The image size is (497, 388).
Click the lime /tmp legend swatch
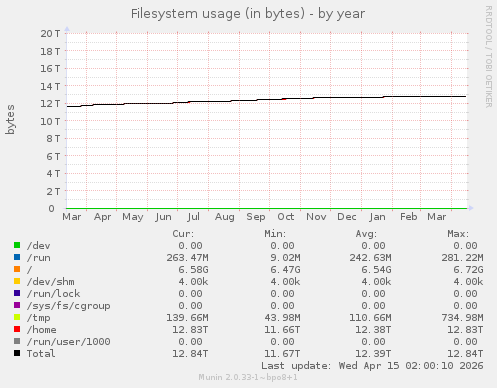tap(17, 317)
